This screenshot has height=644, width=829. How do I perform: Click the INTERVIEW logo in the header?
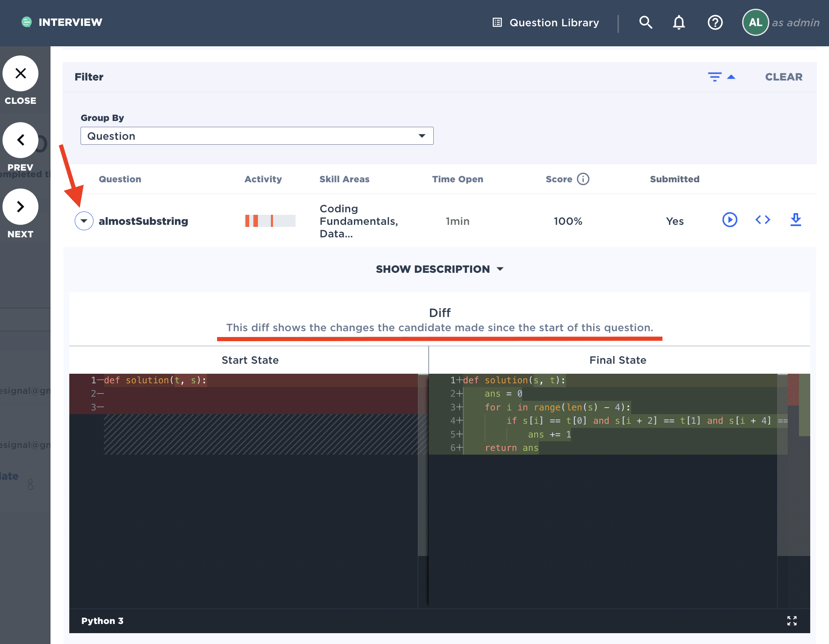tap(62, 22)
